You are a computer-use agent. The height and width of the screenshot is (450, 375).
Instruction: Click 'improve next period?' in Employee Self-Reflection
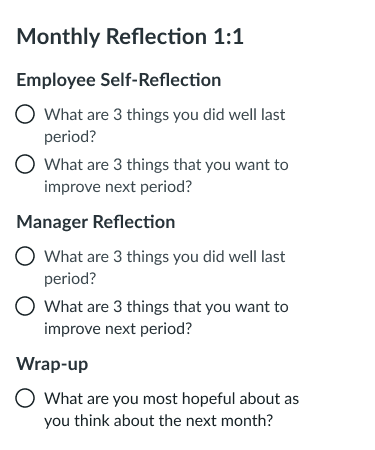[118, 187]
